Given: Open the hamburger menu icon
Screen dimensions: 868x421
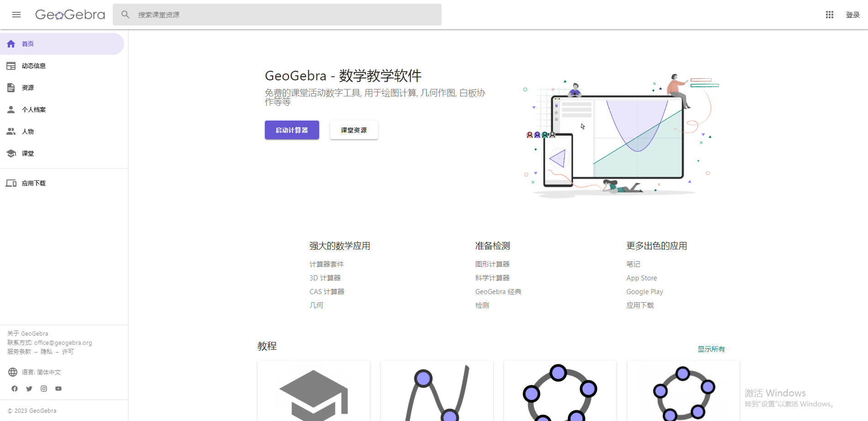Looking at the screenshot, I should coord(16,15).
